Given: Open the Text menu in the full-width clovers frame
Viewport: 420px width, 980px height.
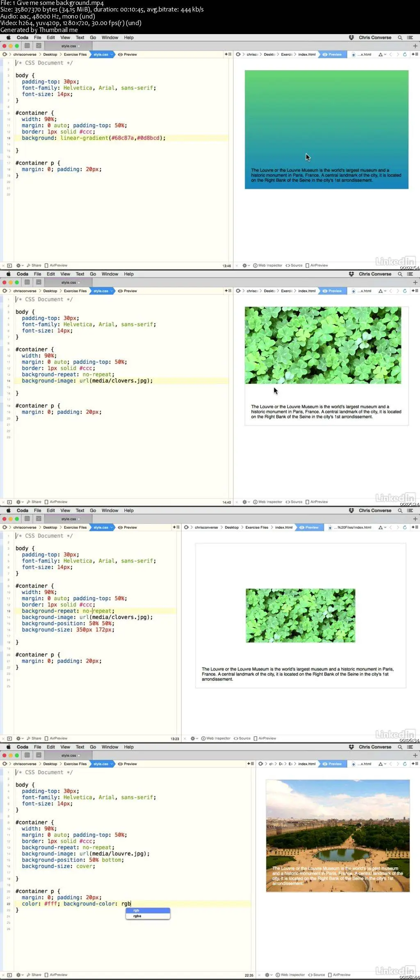Looking at the screenshot, I should click(x=80, y=274).
